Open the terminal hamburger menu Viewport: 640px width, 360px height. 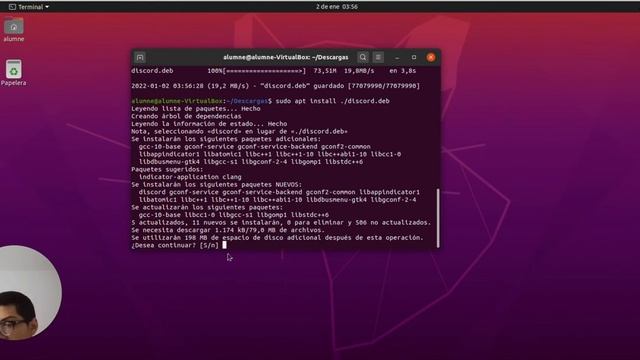pos(378,58)
